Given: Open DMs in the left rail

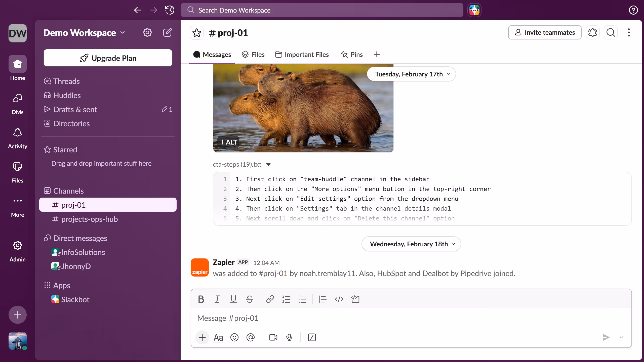Looking at the screenshot, I should pyautogui.click(x=18, y=104).
